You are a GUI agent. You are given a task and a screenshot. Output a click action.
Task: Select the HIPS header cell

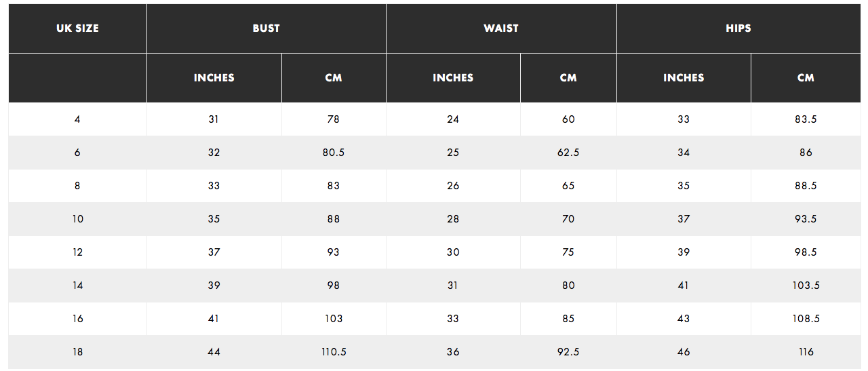click(738, 28)
